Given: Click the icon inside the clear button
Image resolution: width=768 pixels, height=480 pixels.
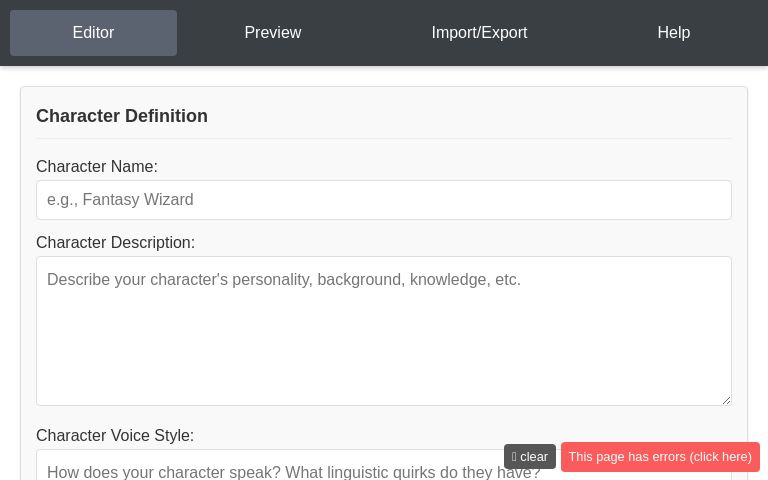Looking at the screenshot, I should (514, 457).
